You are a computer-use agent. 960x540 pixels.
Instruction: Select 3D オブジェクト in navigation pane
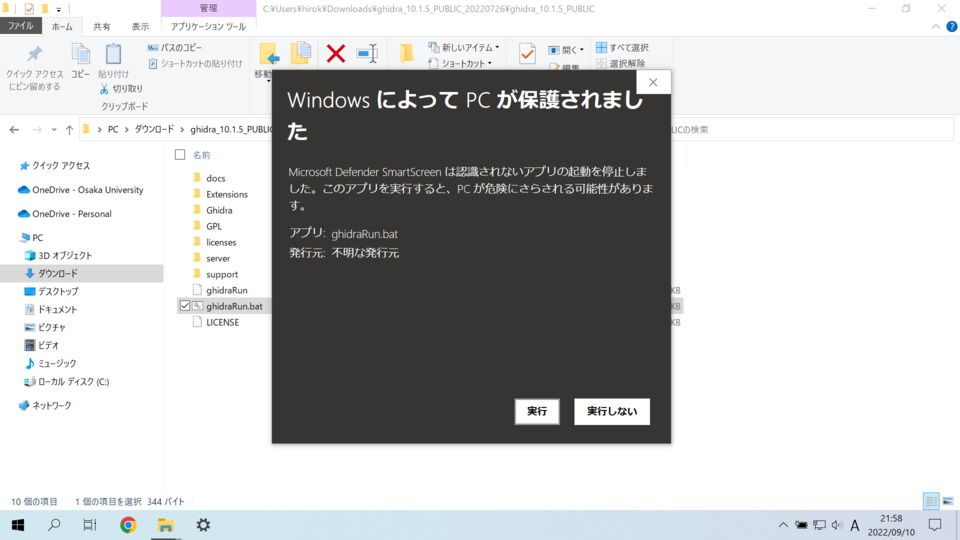[x=65, y=255]
